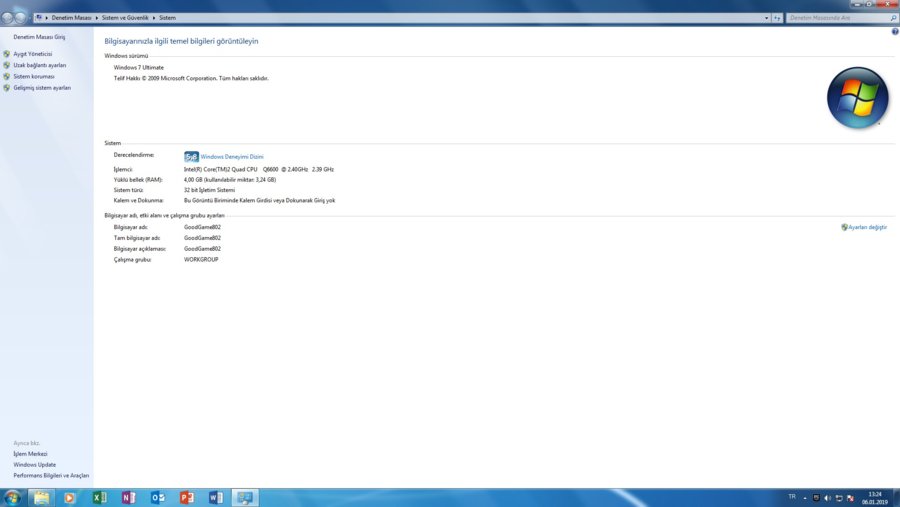Expand the arrow after Sistem ve Güvenlik breadcrumb

pos(154,18)
